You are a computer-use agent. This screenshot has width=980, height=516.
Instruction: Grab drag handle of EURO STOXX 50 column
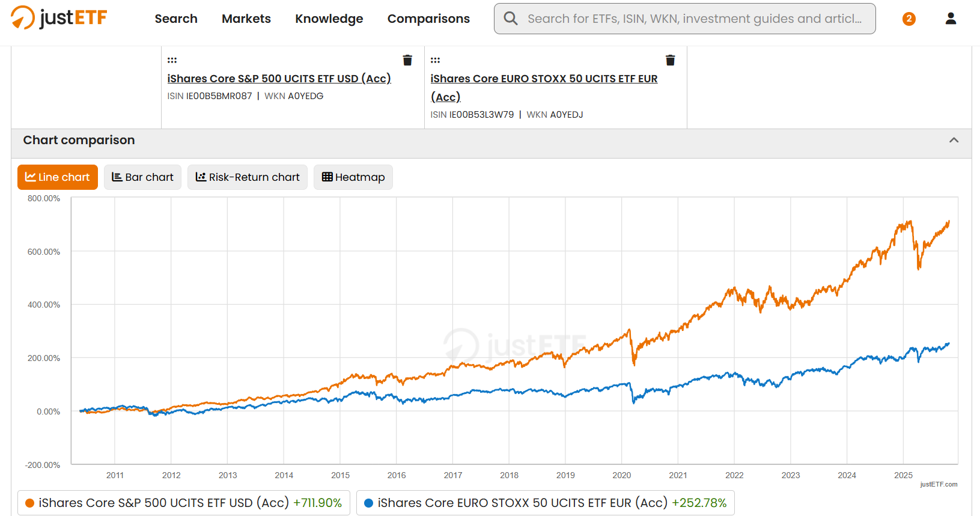(435, 60)
